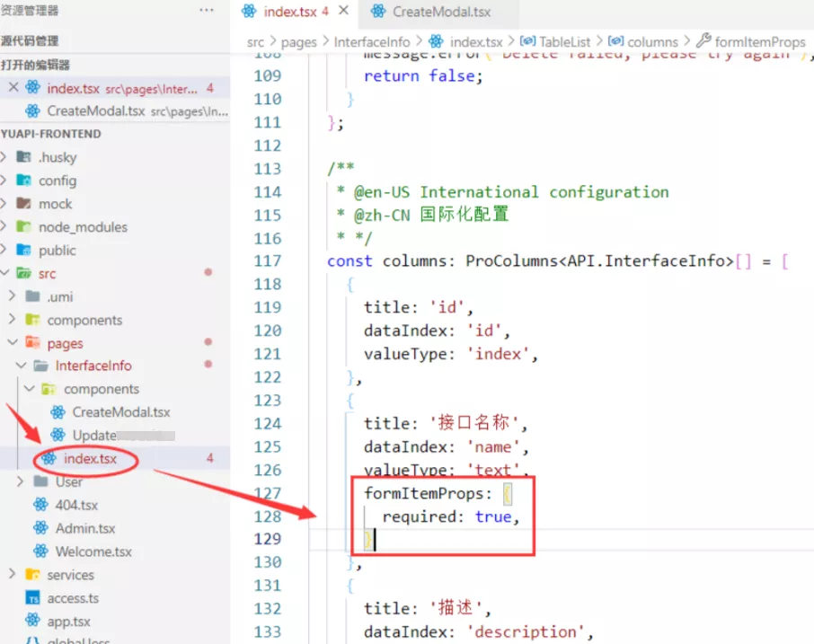
Task: Click the React icon of CreateModal.tsx in open editors
Action: click(x=32, y=110)
